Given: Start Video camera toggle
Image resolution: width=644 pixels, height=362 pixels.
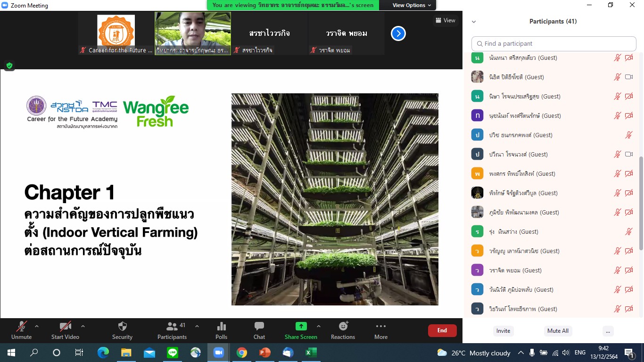Looking at the screenshot, I should tap(65, 327).
